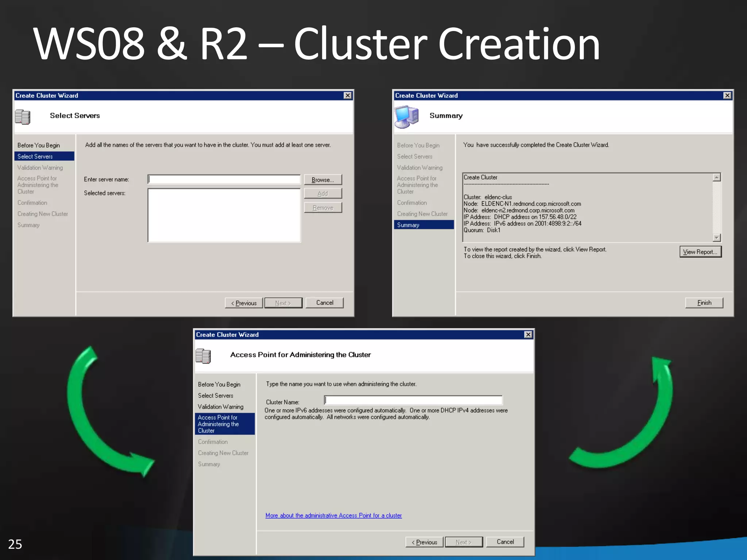Click the server stack icon in Select Servers wizard
Image resolution: width=747 pixels, height=560 pixels.
23,117
